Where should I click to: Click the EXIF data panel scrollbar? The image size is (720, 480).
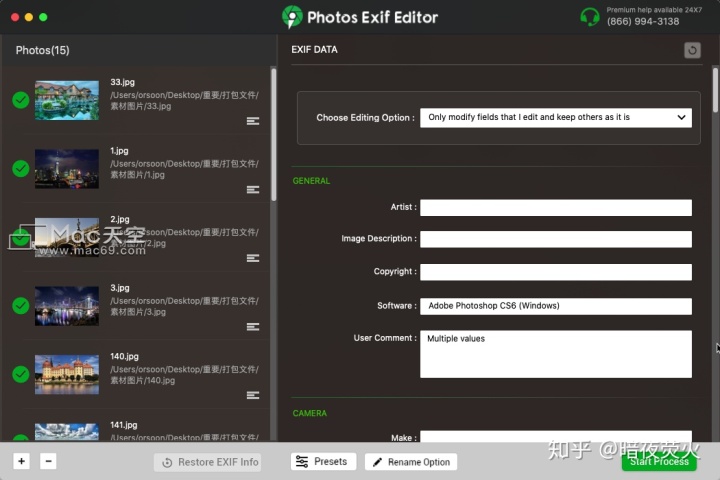point(715,90)
